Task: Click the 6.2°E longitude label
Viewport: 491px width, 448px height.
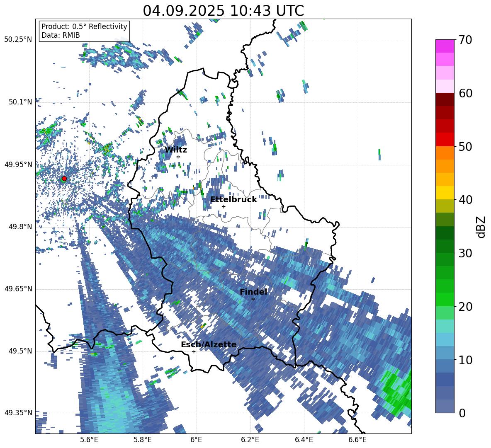Action: (250, 440)
